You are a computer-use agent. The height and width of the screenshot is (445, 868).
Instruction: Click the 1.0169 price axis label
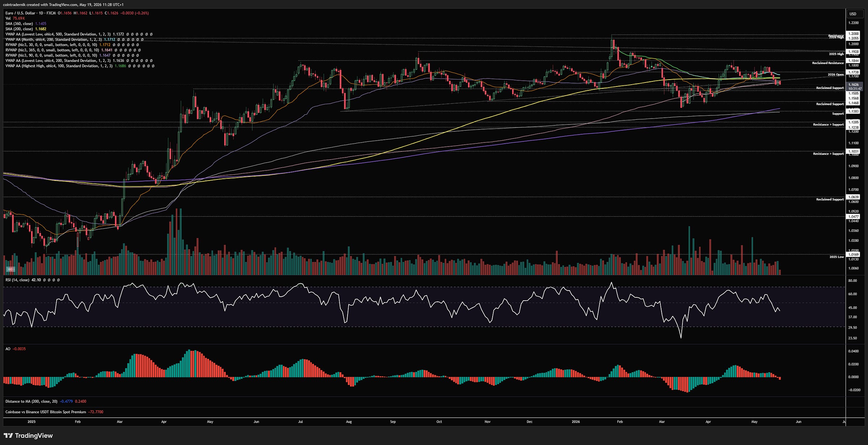(x=853, y=254)
